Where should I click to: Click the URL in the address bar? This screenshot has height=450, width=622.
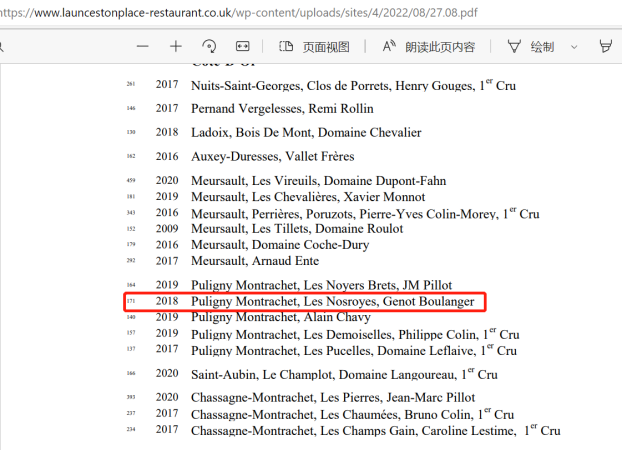pyautogui.click(x=239, y=13)
